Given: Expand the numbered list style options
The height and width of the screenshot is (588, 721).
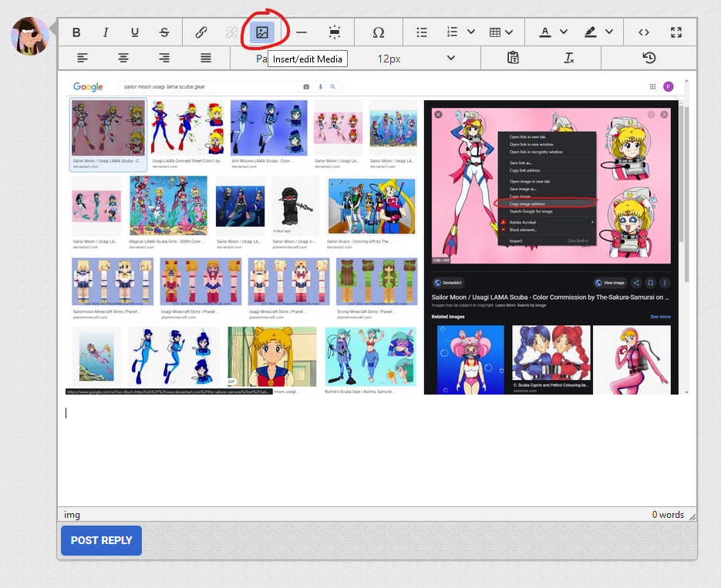Looking at the screenshot, I should [x=471, y=32].
